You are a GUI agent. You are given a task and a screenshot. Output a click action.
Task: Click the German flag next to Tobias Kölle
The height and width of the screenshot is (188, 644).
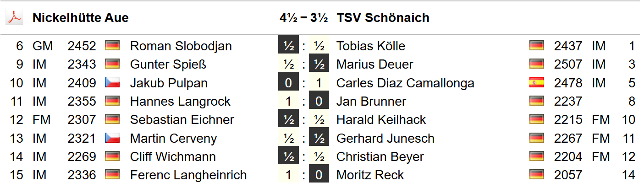point(536,46)
